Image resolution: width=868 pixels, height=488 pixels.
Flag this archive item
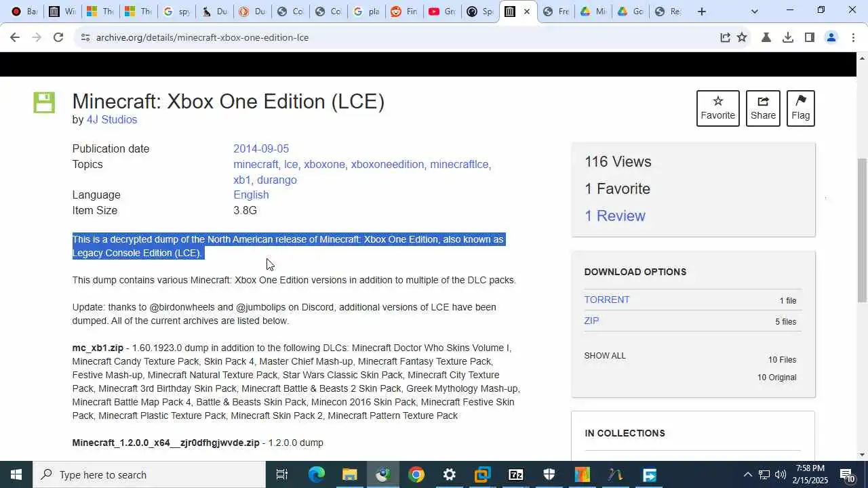click(x=801, y=108)
